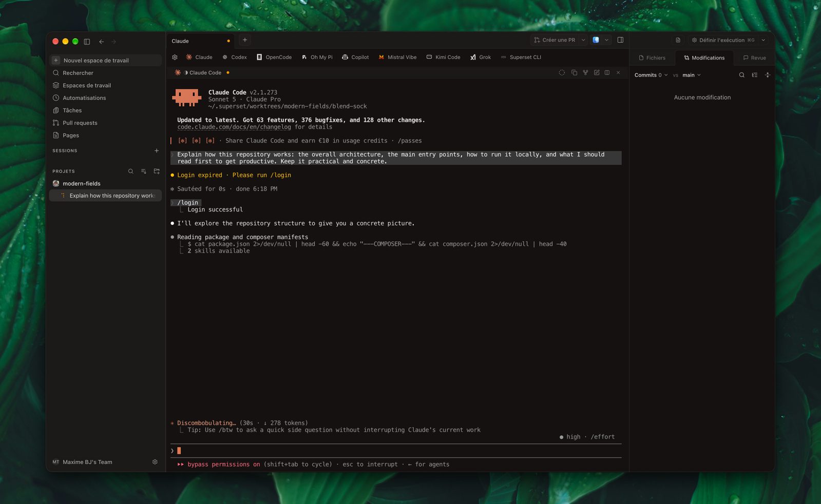The image size is (821, 504).
Task: Go back with the left arrow
Action: tap(102, 42)
